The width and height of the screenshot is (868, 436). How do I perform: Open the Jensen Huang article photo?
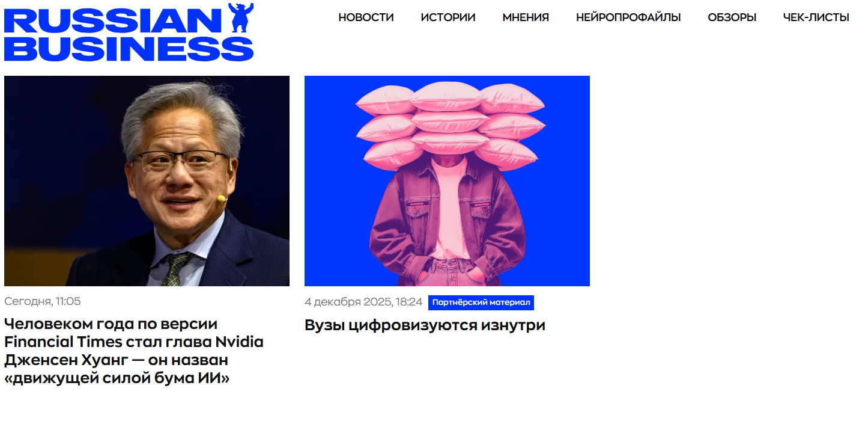point(147,181)
